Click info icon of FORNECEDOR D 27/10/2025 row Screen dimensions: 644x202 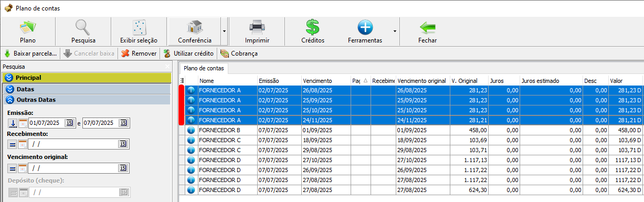[191, 160]
